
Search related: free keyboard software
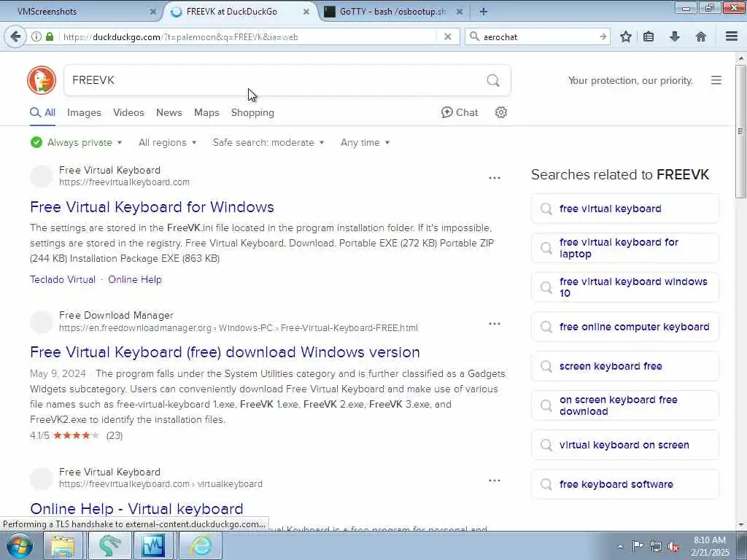[624, 484]
